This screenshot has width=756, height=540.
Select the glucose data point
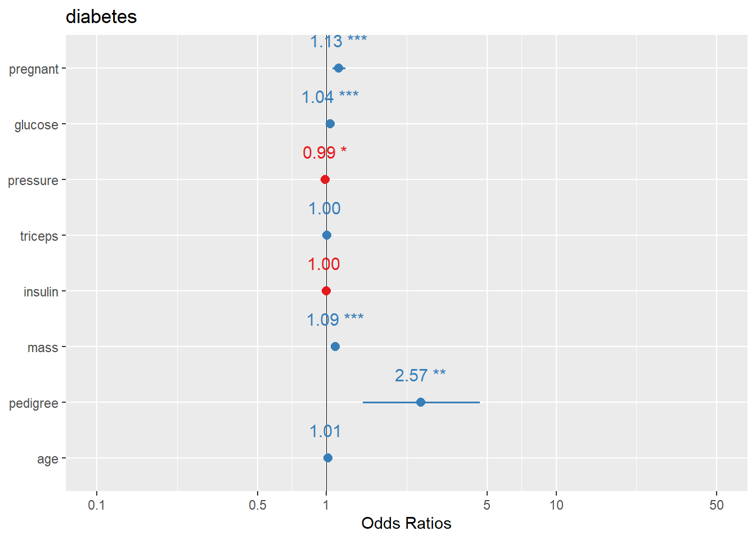[x=330, y=124]
